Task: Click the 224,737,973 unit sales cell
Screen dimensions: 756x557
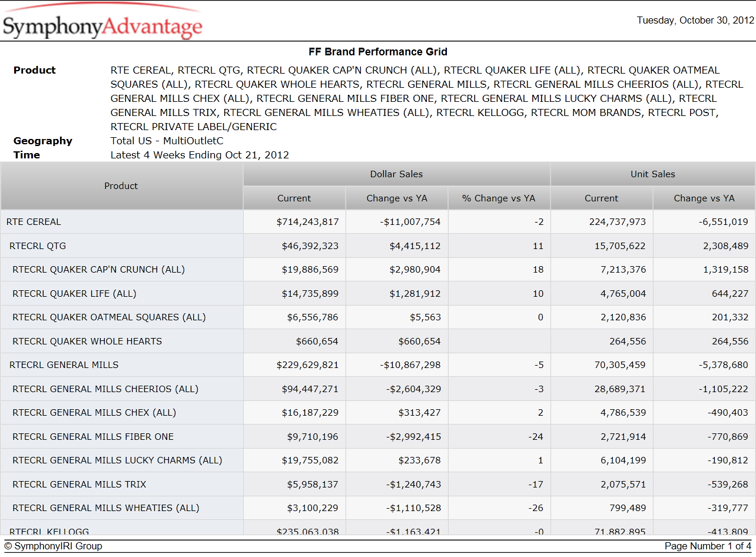Action: [602, 222]
